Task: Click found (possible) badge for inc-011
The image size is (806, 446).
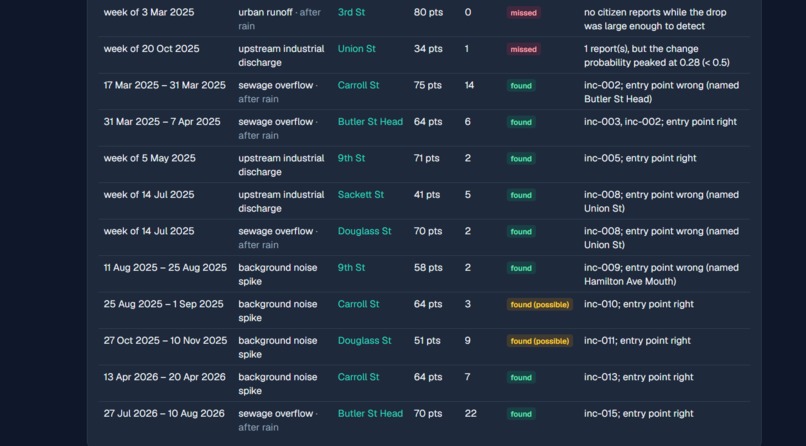Action: (540, 341)
